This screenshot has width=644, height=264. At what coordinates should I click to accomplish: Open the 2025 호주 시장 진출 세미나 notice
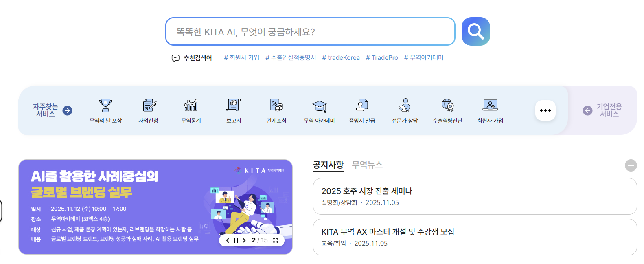pyautogui.click(x=475, y=196)
